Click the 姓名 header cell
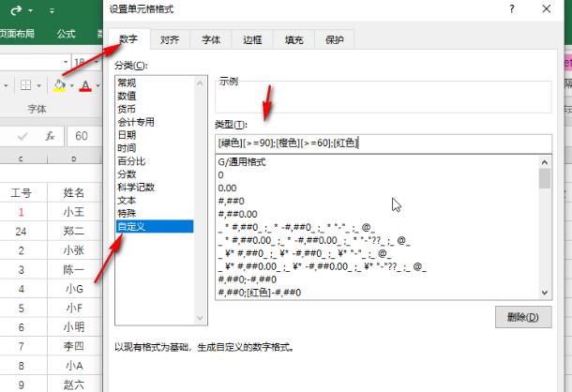Screen dimensions: 572x392 74,192
